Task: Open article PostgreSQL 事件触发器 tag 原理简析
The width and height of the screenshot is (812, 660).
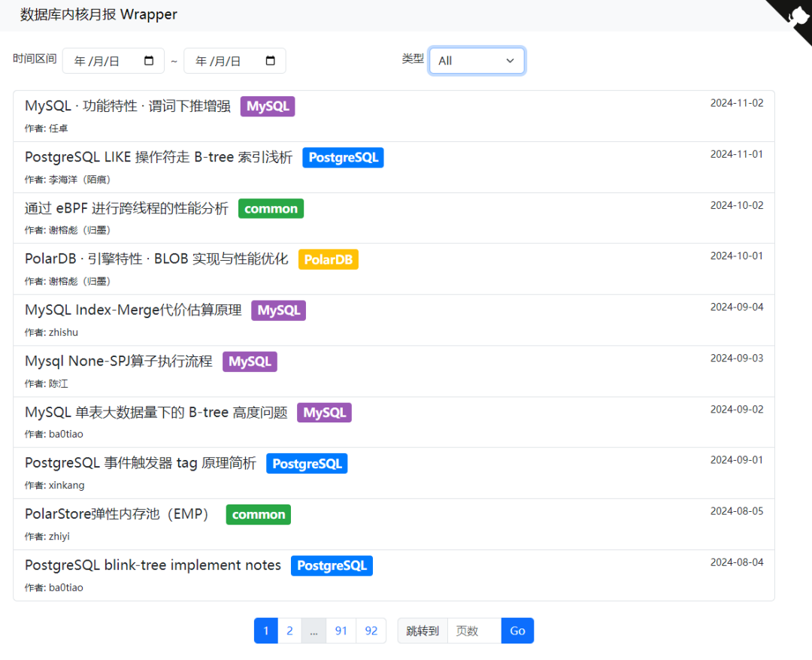Action: (141, 463)
